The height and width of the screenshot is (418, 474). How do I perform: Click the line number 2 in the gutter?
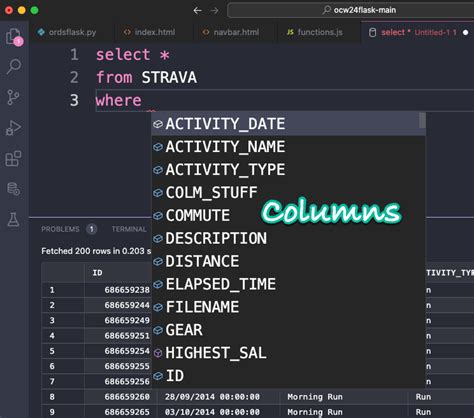tap(74, 77)
